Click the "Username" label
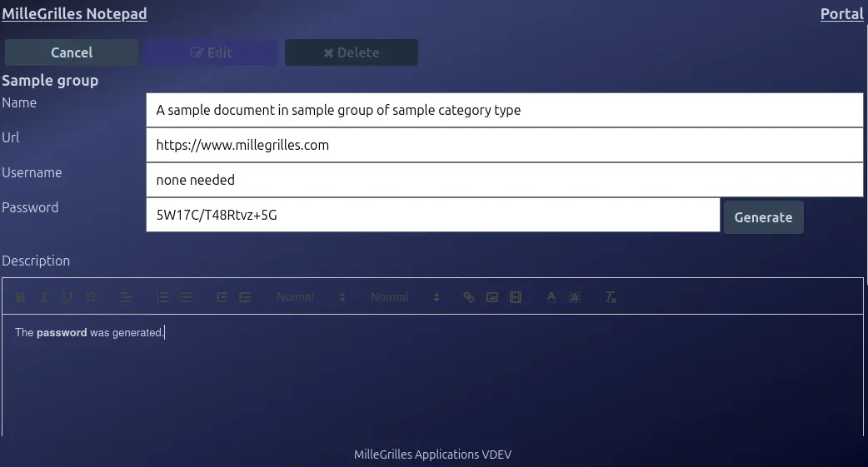Viewport: 868px width, 467px height. (32, 172)
